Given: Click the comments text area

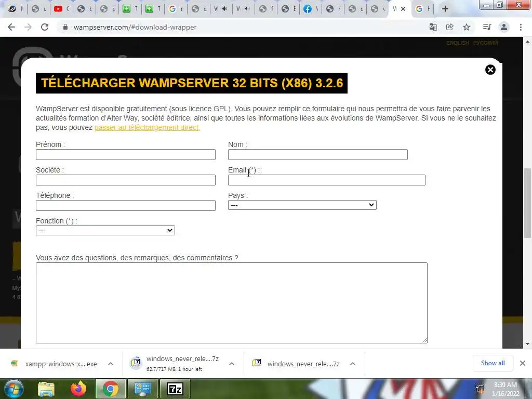Looking at the screenshot, I should click(231, 303).
